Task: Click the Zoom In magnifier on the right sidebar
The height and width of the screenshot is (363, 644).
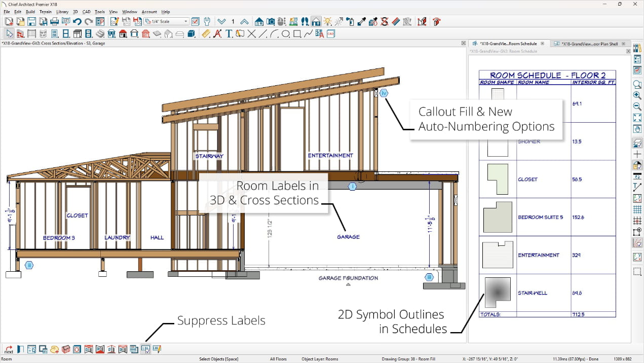Action: pyautogui.click(x=637, y=95)
